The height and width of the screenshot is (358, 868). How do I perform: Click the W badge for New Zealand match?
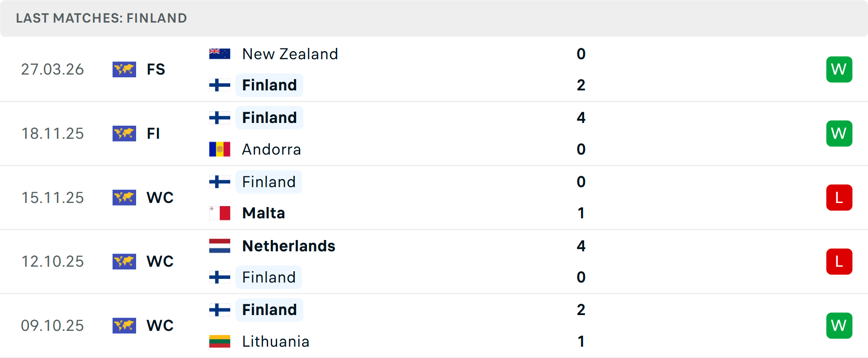click(839, 69)
